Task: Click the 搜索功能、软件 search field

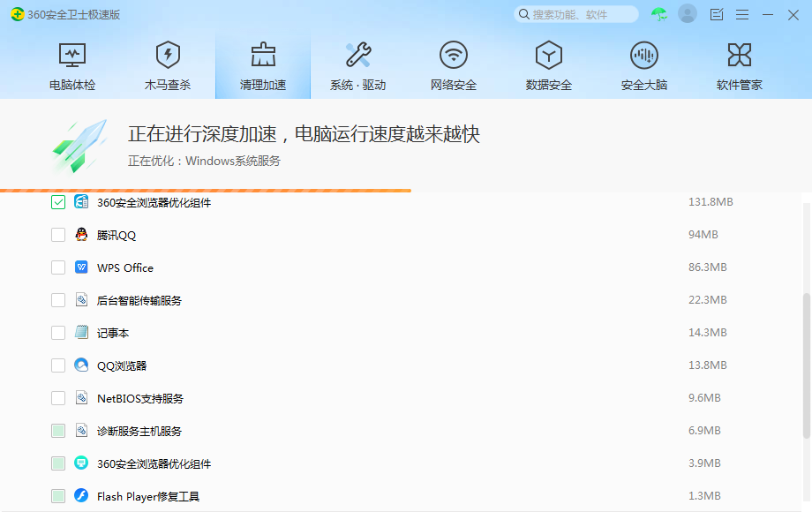Action: pyautogui.click(x=576, y=14)
